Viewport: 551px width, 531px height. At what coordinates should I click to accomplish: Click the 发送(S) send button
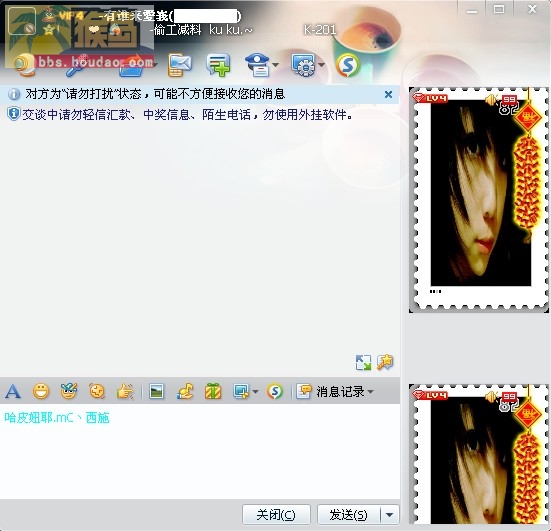click(x=349, y=515)
